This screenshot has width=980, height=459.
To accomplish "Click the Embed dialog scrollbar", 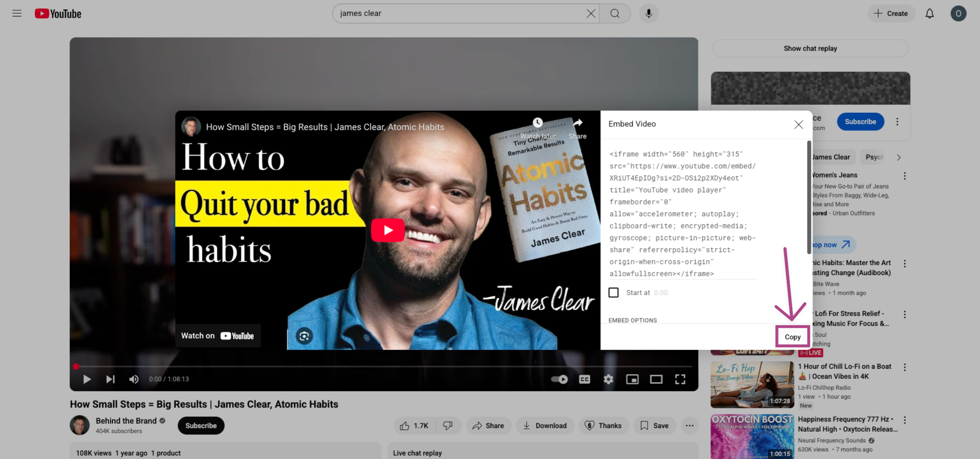I will point(809,197).
